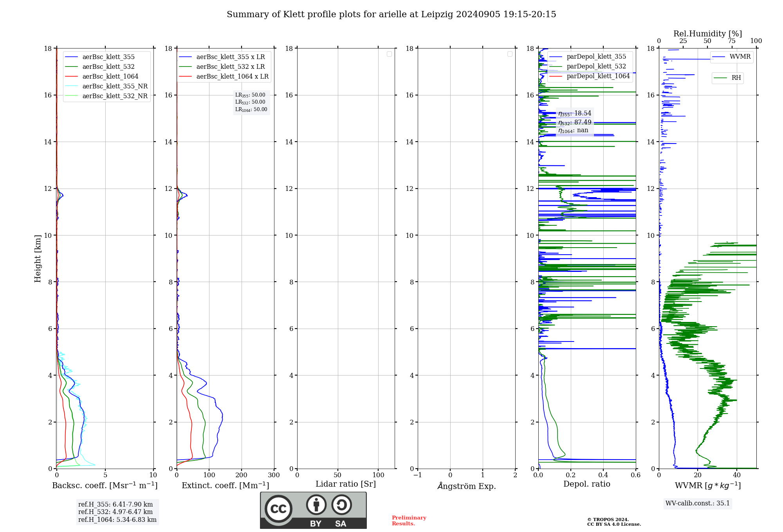Click the η532: 87.49 annotation

(x=575, y=122)
